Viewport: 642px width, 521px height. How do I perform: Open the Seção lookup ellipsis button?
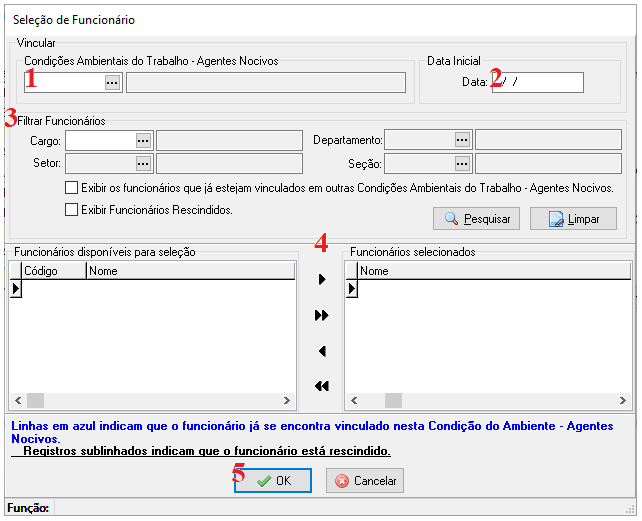[x=462, y=164]
